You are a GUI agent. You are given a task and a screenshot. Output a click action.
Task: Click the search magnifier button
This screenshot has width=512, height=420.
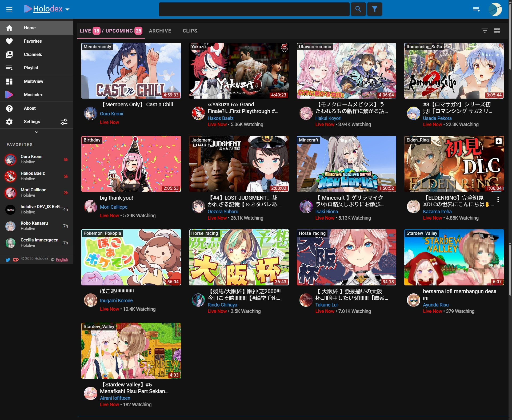(358, 9)
